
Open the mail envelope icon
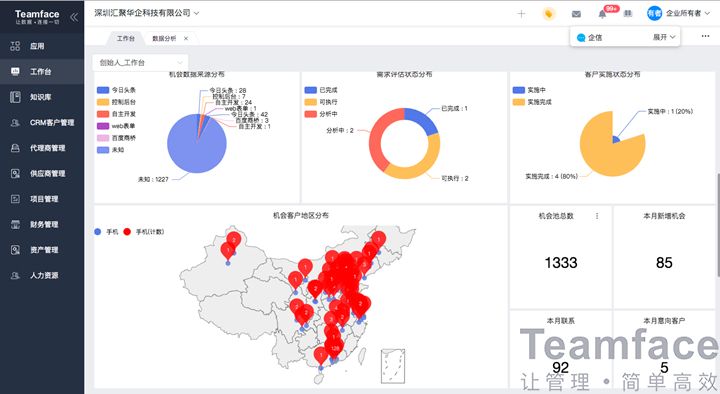click(x=576, y=14)
